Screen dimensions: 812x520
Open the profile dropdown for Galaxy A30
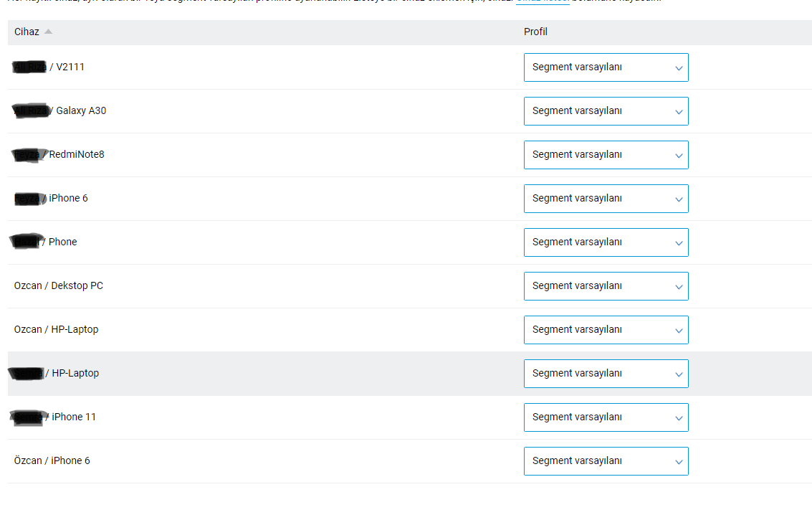point(606,111)
